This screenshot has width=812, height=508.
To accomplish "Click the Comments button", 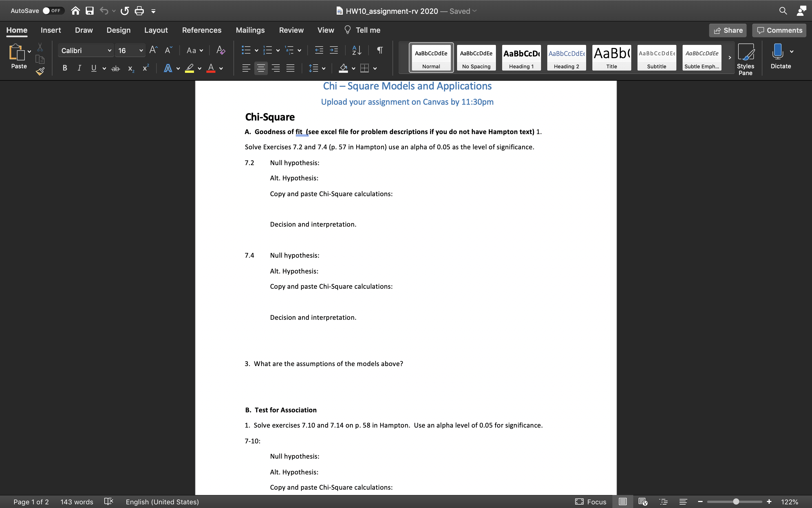I will pyautogui.click(x=779, y=30).
